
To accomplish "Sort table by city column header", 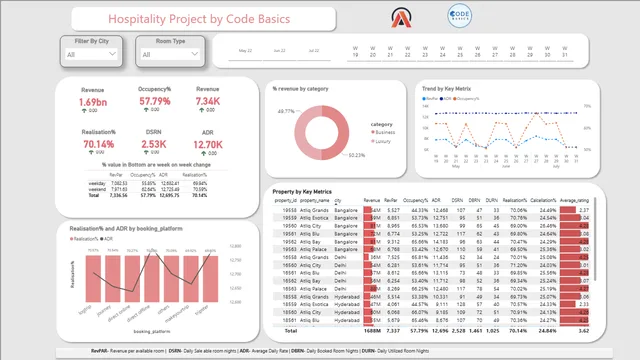I will [338, 200].
